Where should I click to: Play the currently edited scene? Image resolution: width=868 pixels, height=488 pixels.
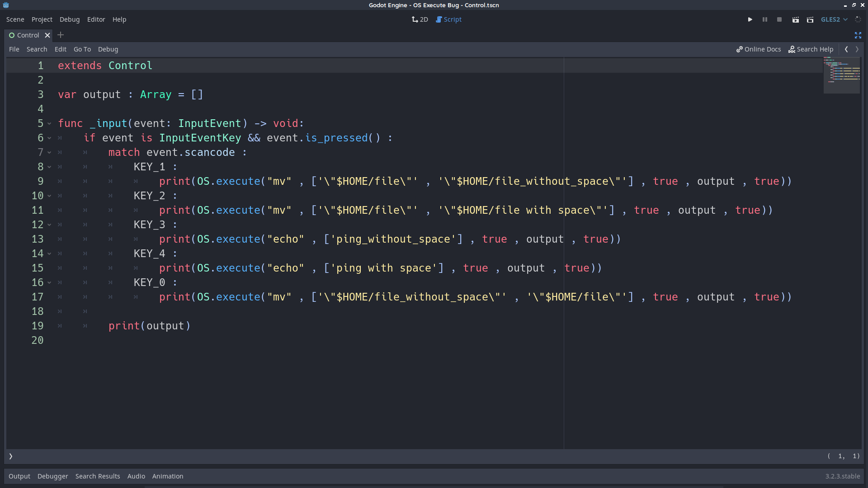click(795, 19)
